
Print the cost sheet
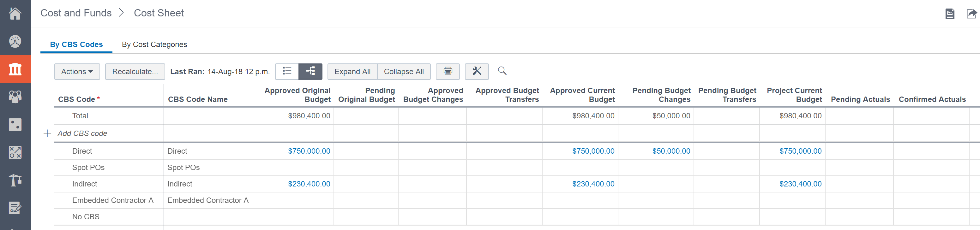tap(448, 72)
